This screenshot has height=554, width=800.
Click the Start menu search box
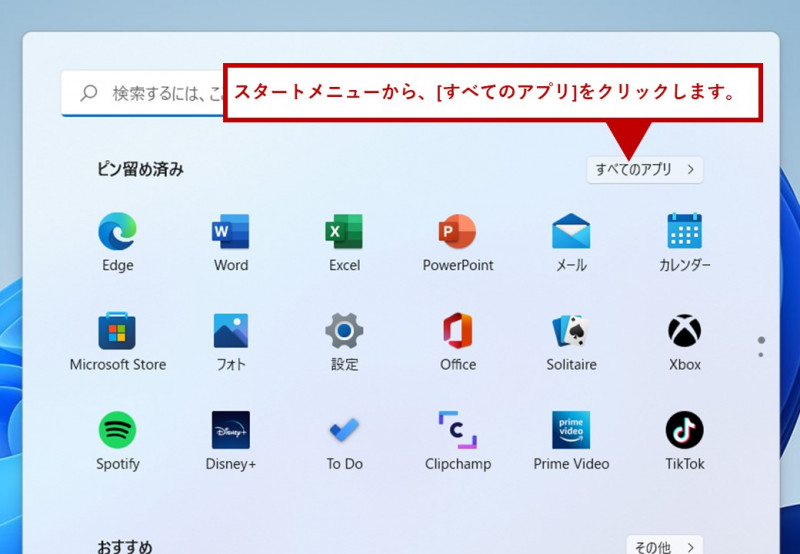coord(150,93)
